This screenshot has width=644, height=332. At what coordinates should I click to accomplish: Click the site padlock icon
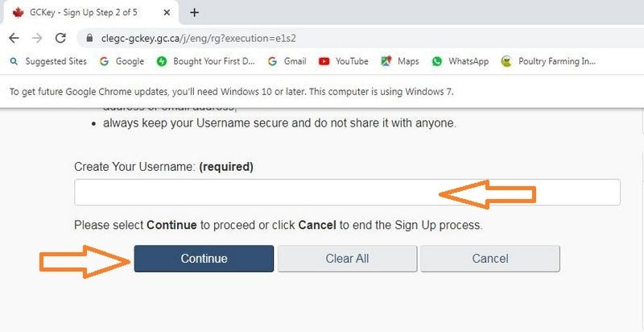point(88,38)
